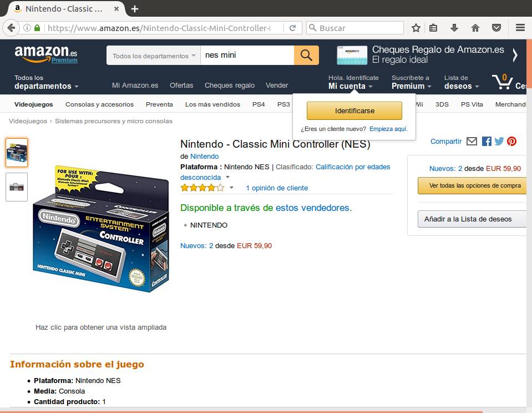Select Los más vendidos menu item
This screenshot has height=413, width=532.
pos(212,104)
